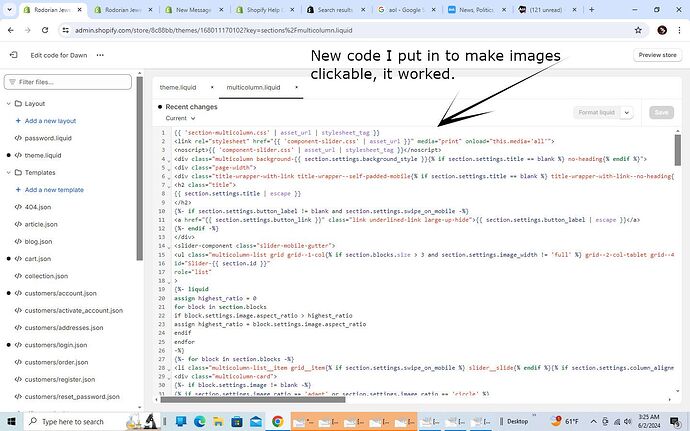This screenshot has width=690, height=431.
Task: Click the Preview store button
Action: pyautogui.click(x=656, y=56)
